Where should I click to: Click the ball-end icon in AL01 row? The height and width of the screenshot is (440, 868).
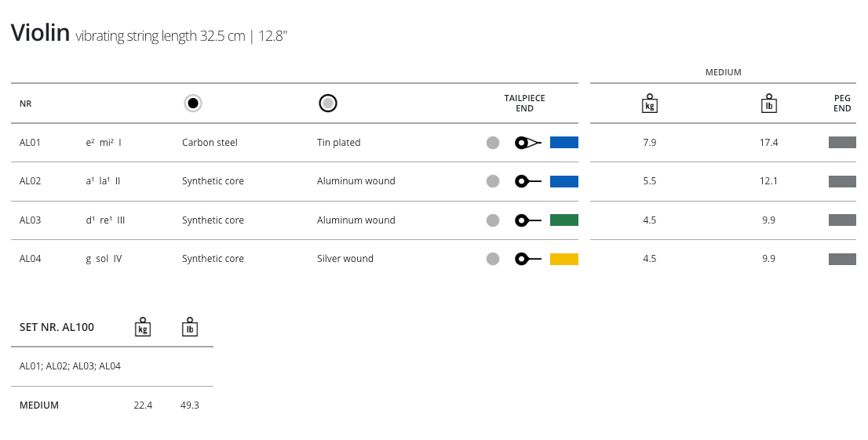pos(527,143)
